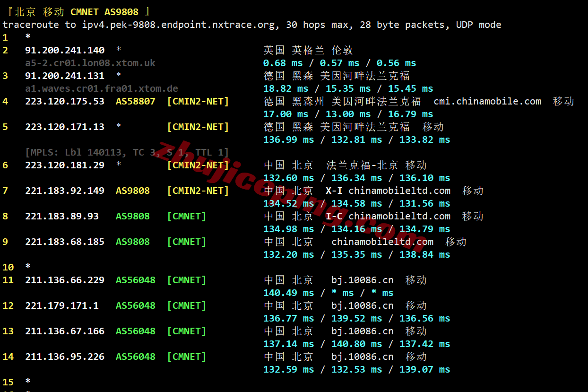Click cmi.chinamobile.com text

tap(487, 101)
